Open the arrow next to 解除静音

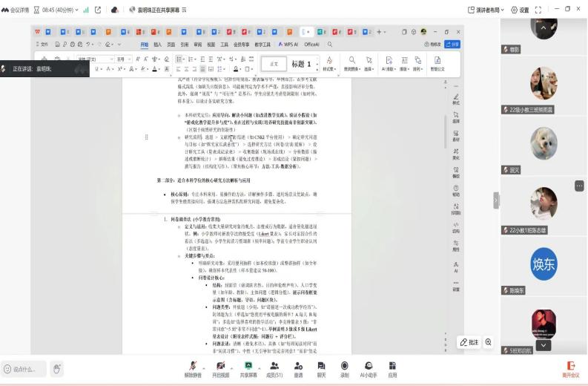[x=204, y=364]
